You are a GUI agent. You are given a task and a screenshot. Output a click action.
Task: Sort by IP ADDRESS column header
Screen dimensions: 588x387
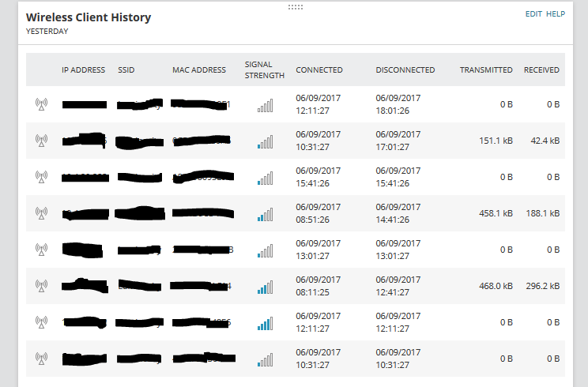[x=83, y=70]
